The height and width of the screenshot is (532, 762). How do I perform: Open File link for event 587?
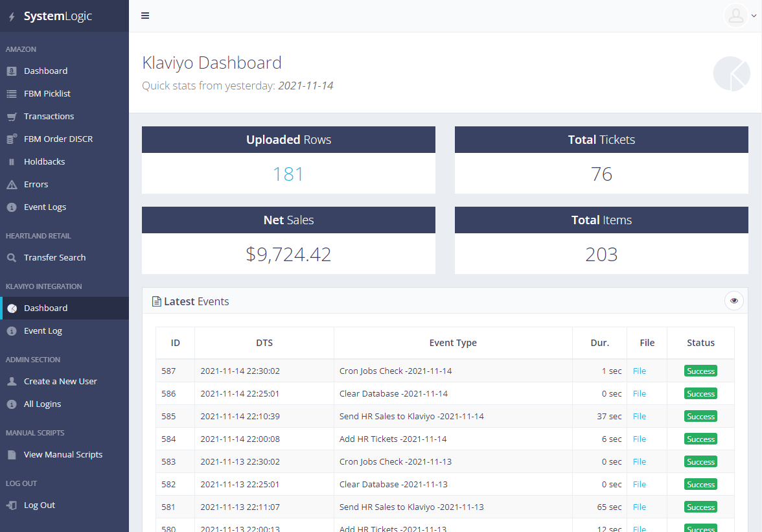coord(639,371)
